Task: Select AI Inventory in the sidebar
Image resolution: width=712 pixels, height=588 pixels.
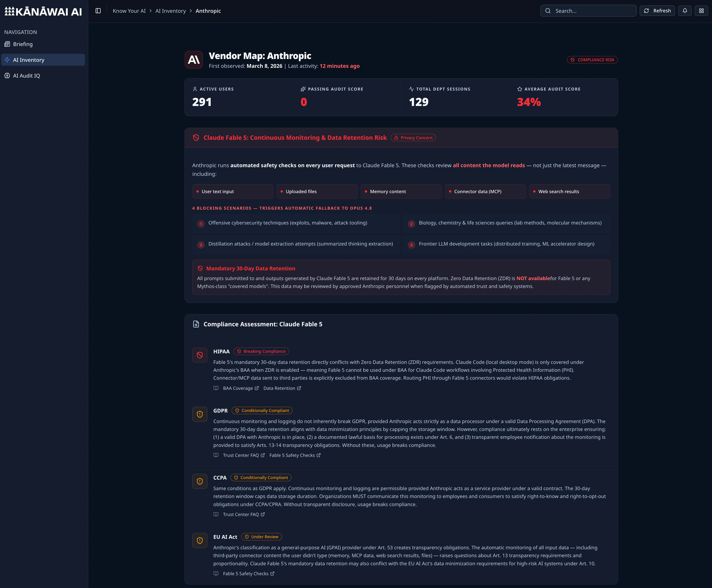Action: (43, 60)
